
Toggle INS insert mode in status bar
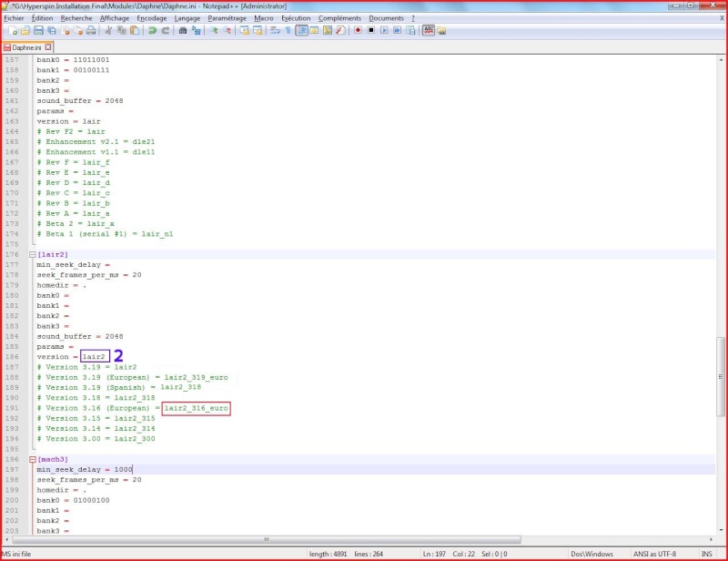707,554
